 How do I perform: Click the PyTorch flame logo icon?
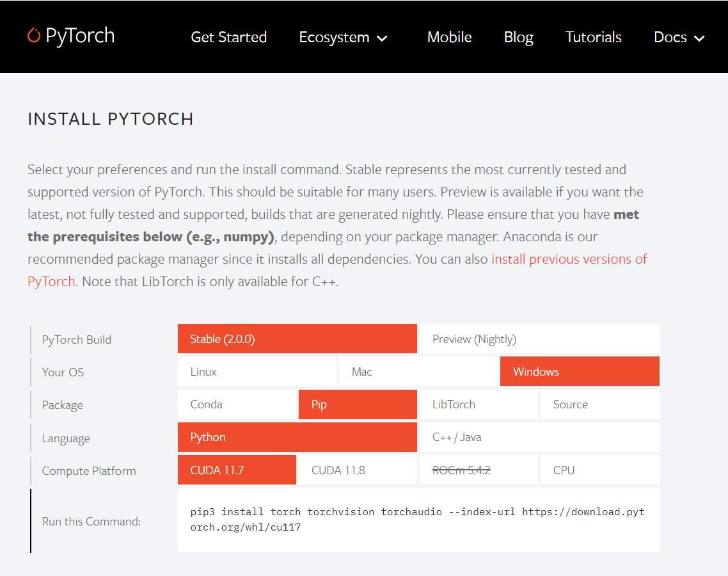pyautogui.click(x=34, y=35)
